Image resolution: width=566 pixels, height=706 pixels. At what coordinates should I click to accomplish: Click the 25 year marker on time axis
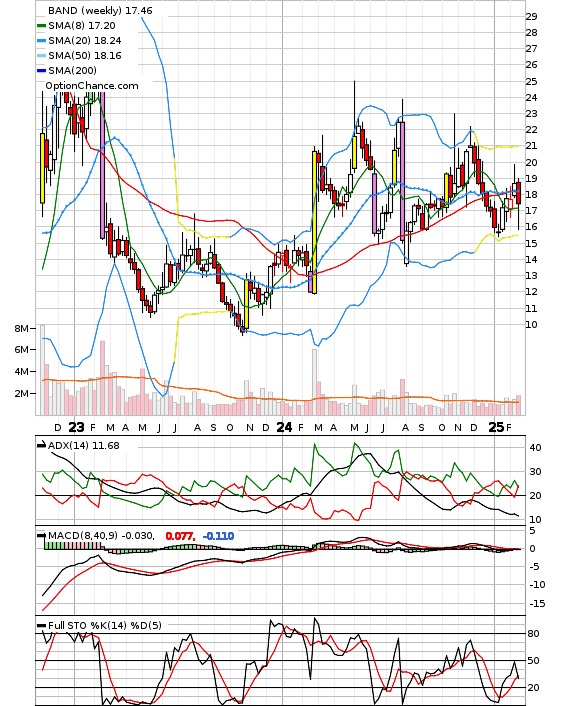[x=496, y=427]
